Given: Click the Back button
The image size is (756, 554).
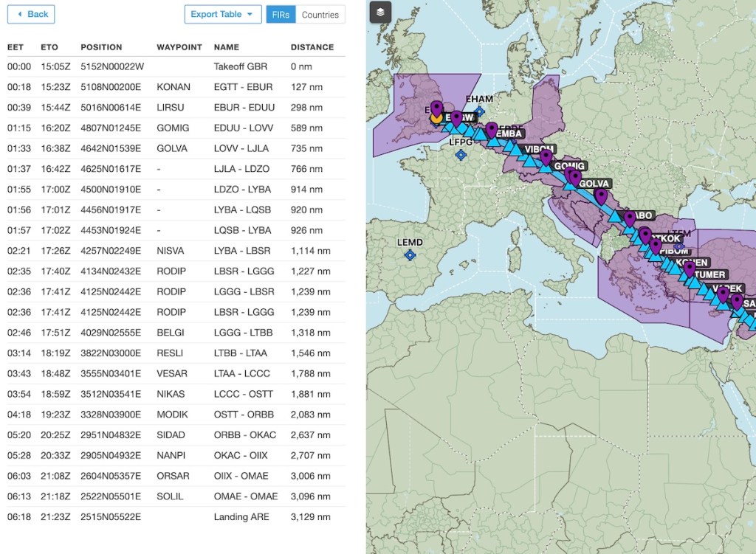Looking at the screenshot, I should coord(30,14).
